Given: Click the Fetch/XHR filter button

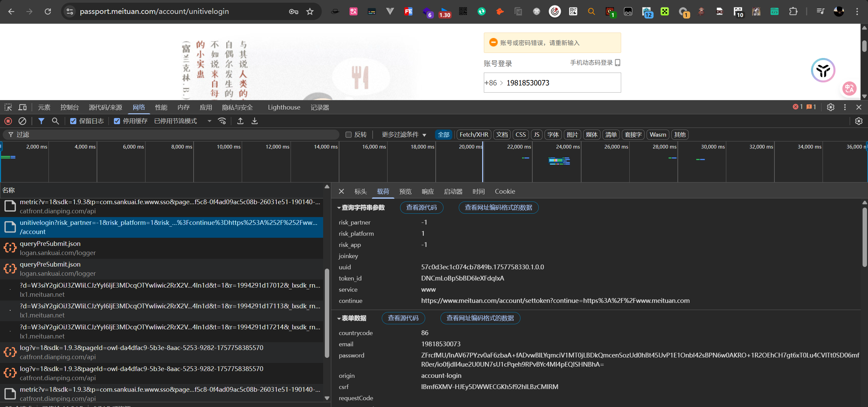Looking at the screenshot, I should pyautogui.click(x=474, y=135).
